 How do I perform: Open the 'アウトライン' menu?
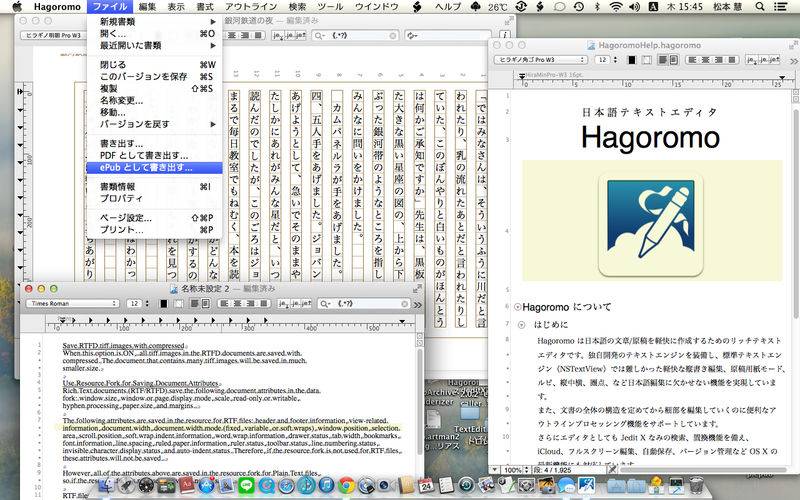click(x=251, y=7)
